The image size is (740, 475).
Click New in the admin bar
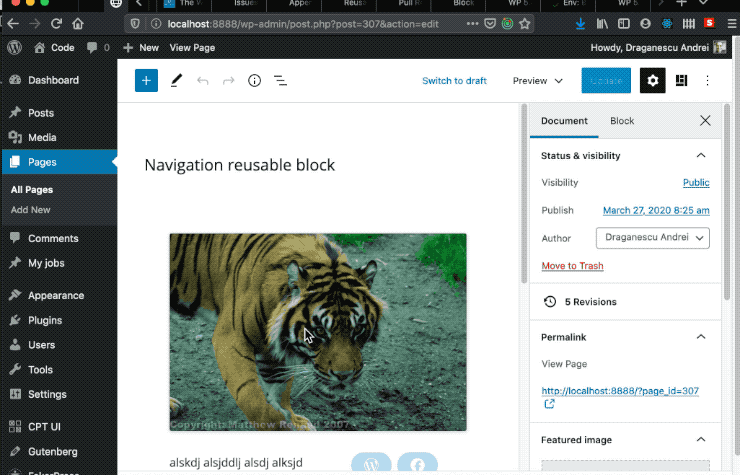141,48
